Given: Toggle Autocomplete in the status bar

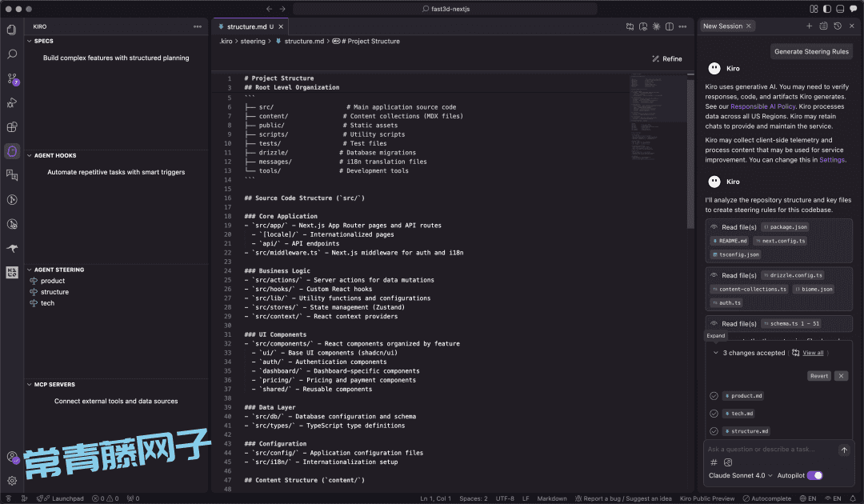Looking at the screenshot, I should pyautogui.click(x=766, y=498).
